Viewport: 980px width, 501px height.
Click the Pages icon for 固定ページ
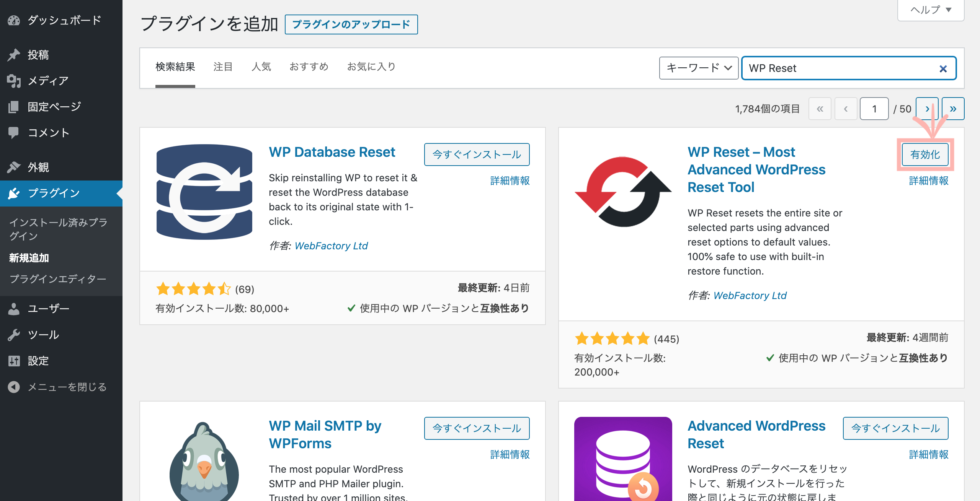(14, 107)
